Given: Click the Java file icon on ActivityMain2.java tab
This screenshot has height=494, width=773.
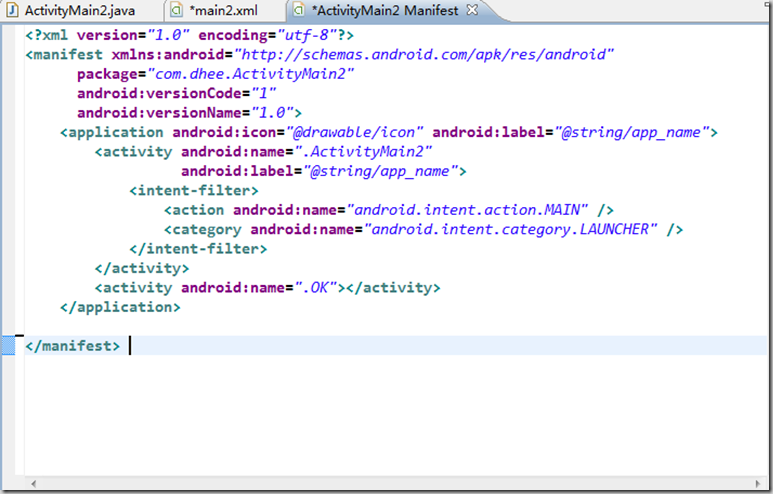Looking at the screenshot, I should point(13,11).
